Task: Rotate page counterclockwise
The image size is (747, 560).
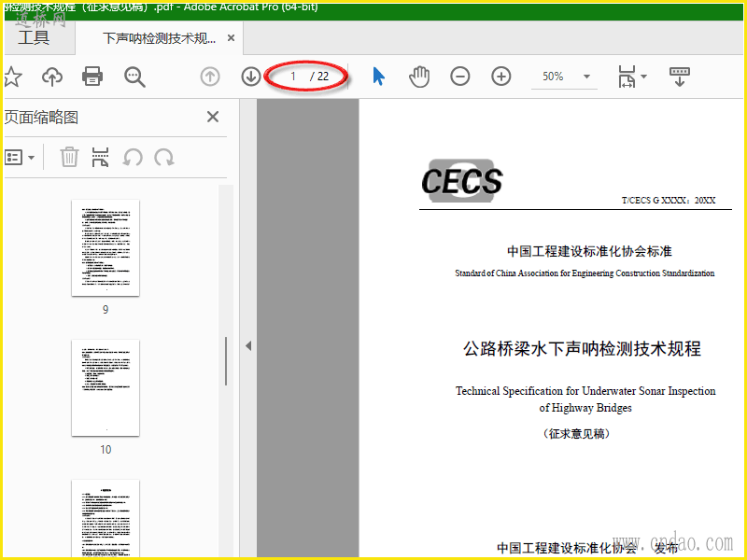Action: click(x=133, y=157)
